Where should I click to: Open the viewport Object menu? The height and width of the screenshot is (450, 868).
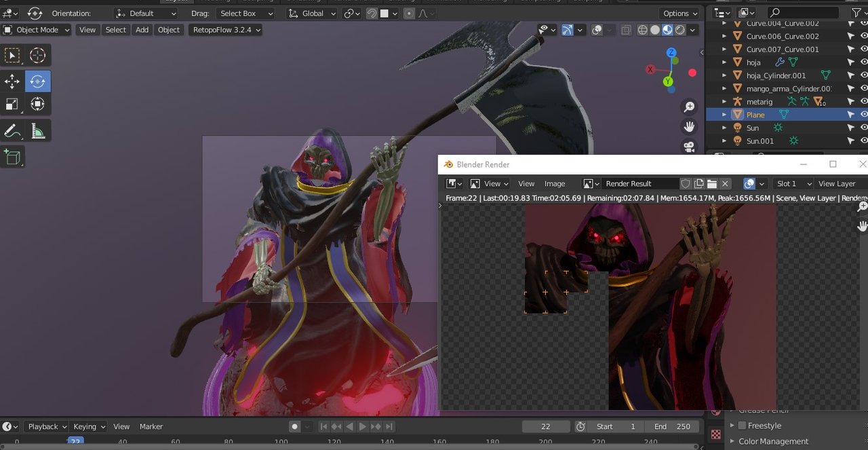[169, 30]
